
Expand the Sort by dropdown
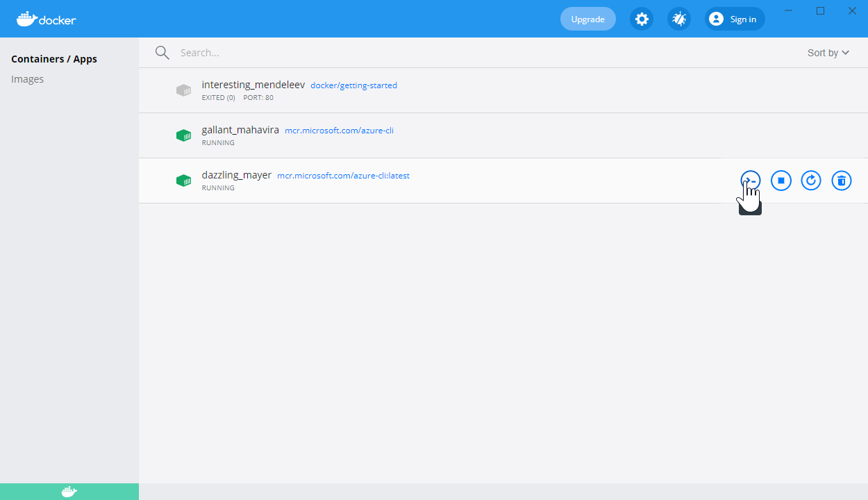point(828,53)
